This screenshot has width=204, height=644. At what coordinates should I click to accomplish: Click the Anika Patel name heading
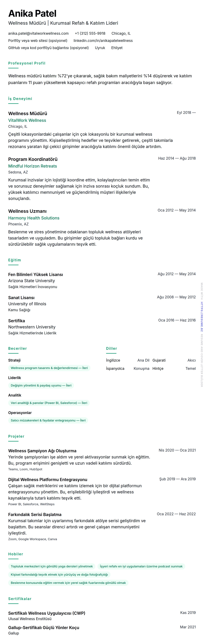pos(32,13)
